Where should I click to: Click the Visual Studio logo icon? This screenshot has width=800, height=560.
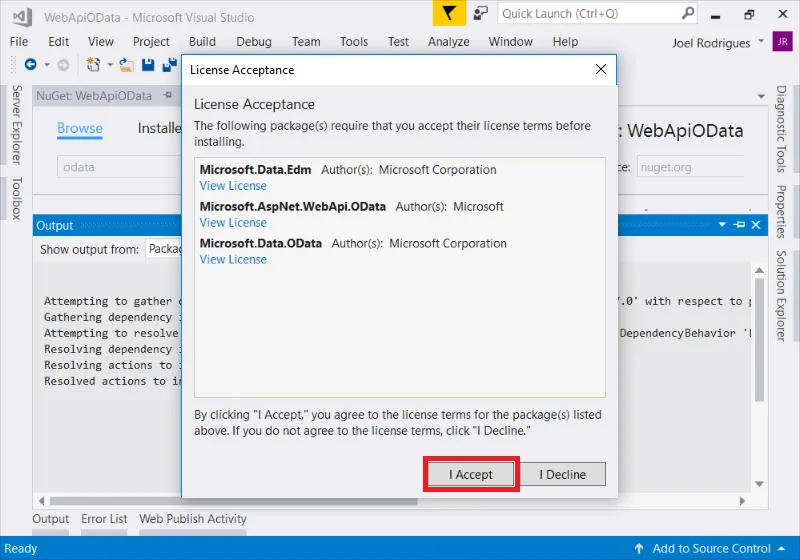[x=20, y=17]
